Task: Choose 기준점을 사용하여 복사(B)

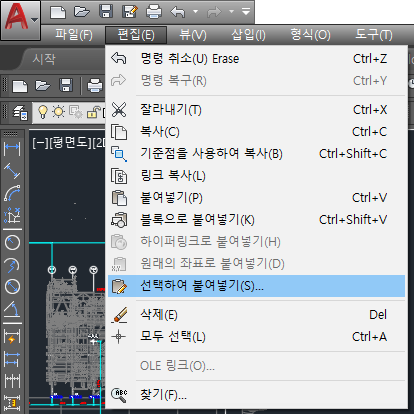Action: tap(256, 154)
